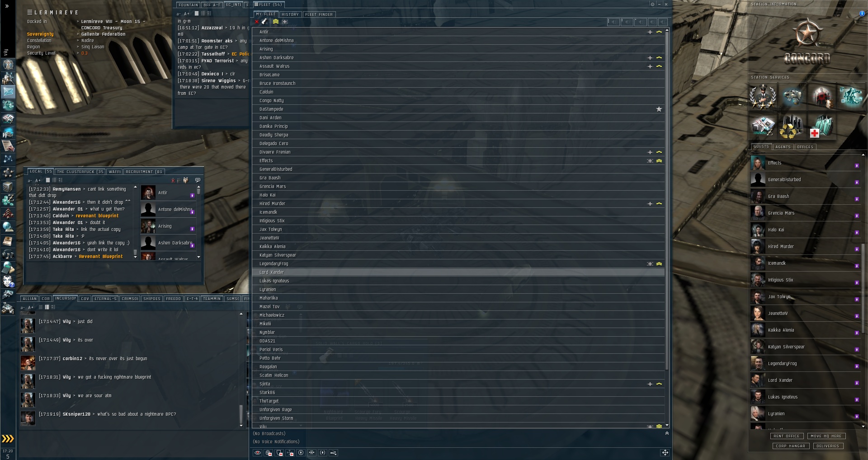The width and height of the screenshot is (868, 460).
Task: Open the Jukebox headphones icon
Action: pos(8,254)
